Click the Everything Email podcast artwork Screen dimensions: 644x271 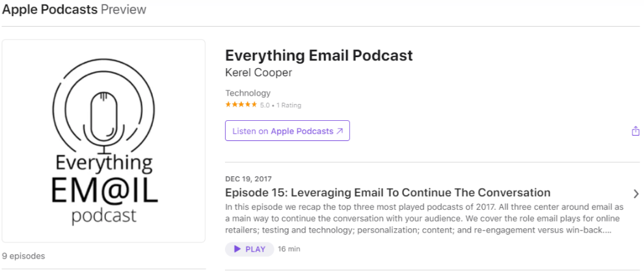click(x=103, y=141)
